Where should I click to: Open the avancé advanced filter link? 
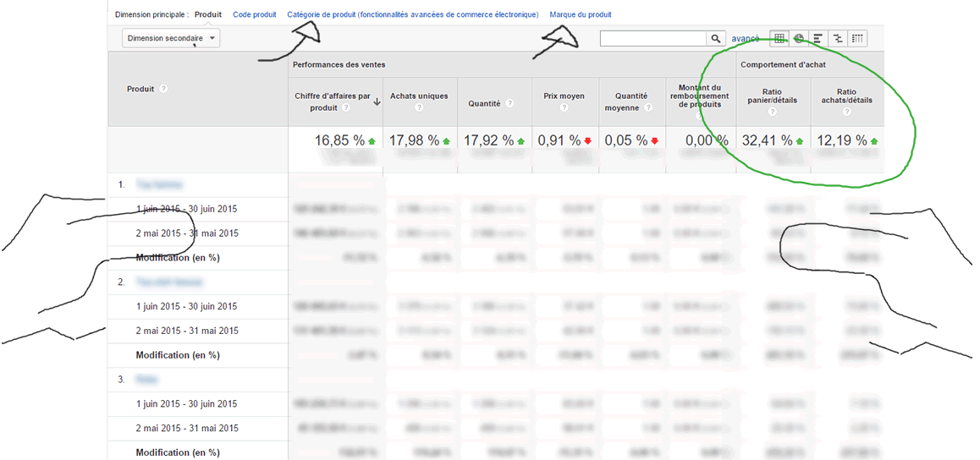[x=746, y=38]
